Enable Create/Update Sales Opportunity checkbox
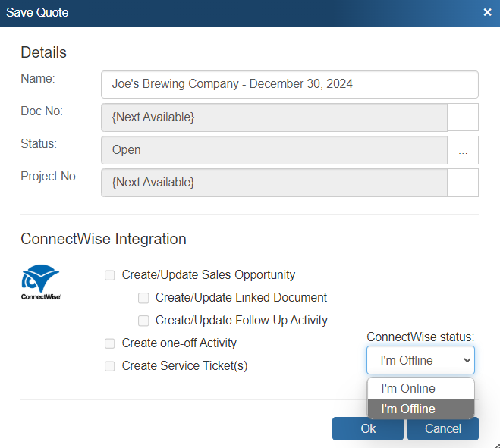The width and height of the screenshot is (500, 448). pyautogui.click(x=110, y=275)
